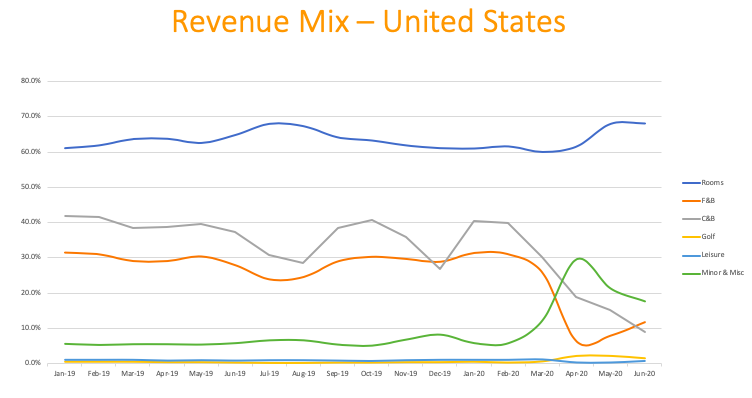The height and width of the screenshot is (398, 752).
Task: Click the Rooms legend entry
Action: (x=703, y=183)
